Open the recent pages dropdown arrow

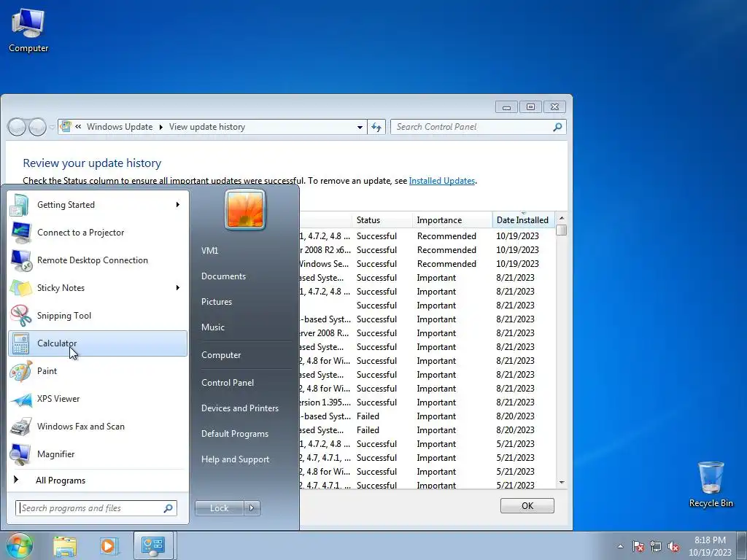pyautogui.click(x=52, y=128)
